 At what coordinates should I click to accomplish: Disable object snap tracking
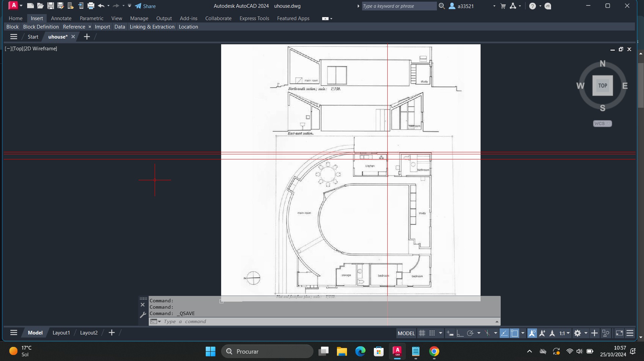tap(504, 333)
